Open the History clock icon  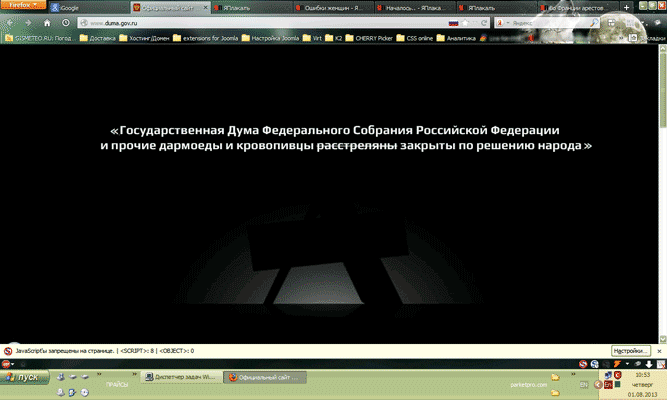pos(66,22)
